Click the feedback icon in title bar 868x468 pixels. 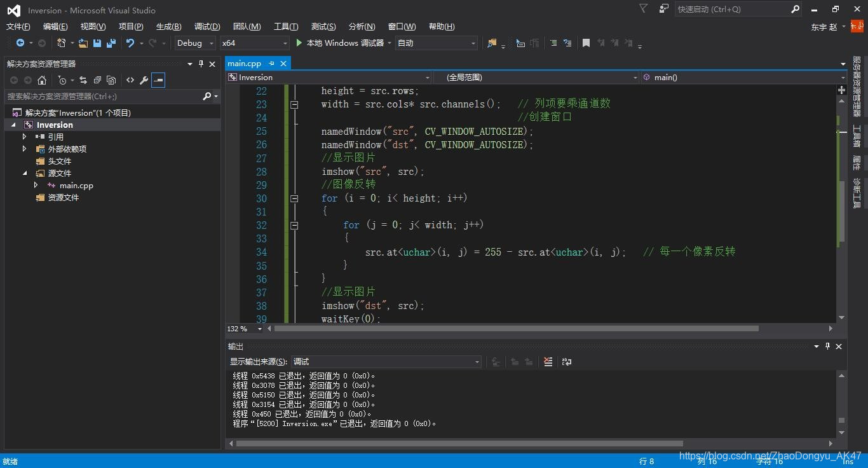pos(663,9)
